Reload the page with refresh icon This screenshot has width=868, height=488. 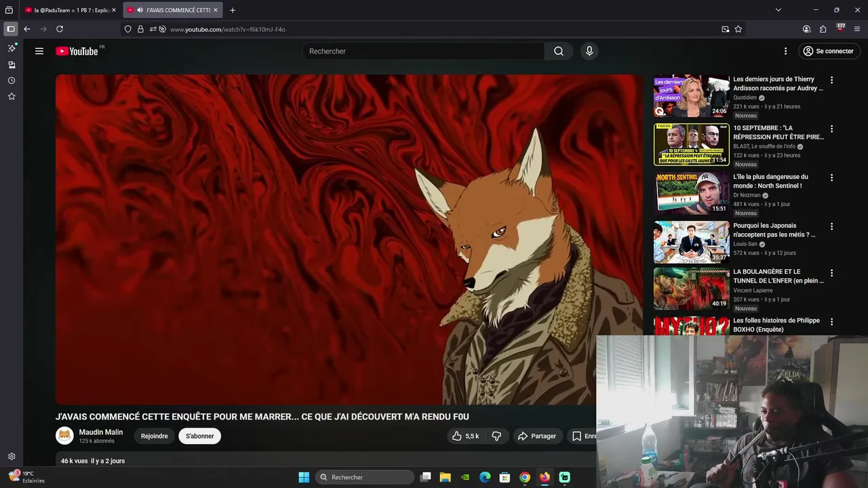pyautogui.click(x=60, y=29)
